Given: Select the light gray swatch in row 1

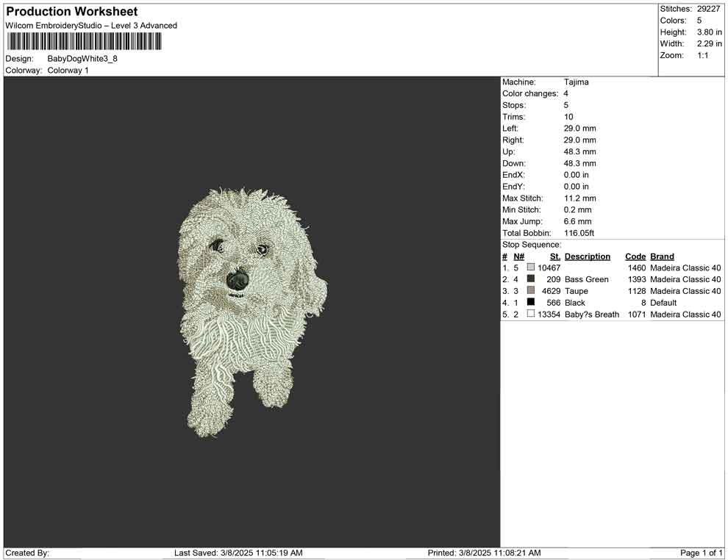Looking at the screenshot, I should (x=531, y=268).
